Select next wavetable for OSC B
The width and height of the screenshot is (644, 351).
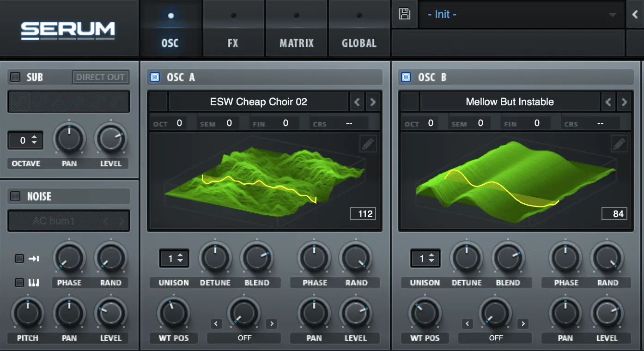pos(624,102)
